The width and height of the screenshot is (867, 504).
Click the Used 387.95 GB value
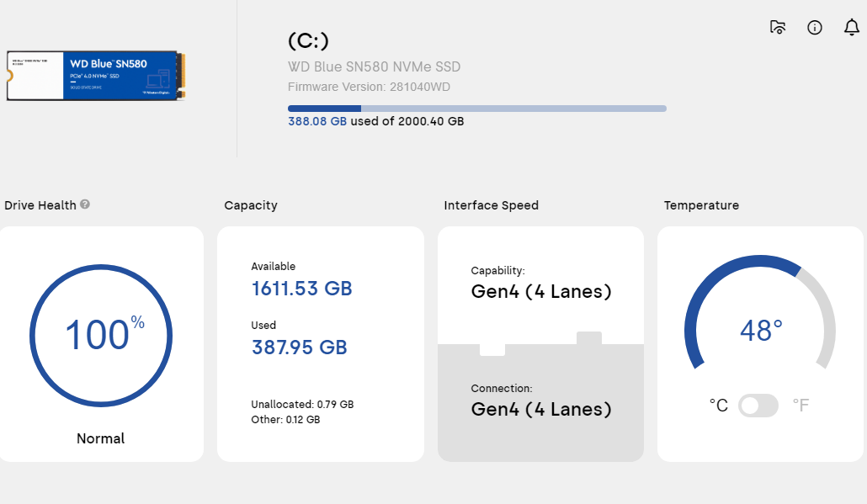click(299, 347)
